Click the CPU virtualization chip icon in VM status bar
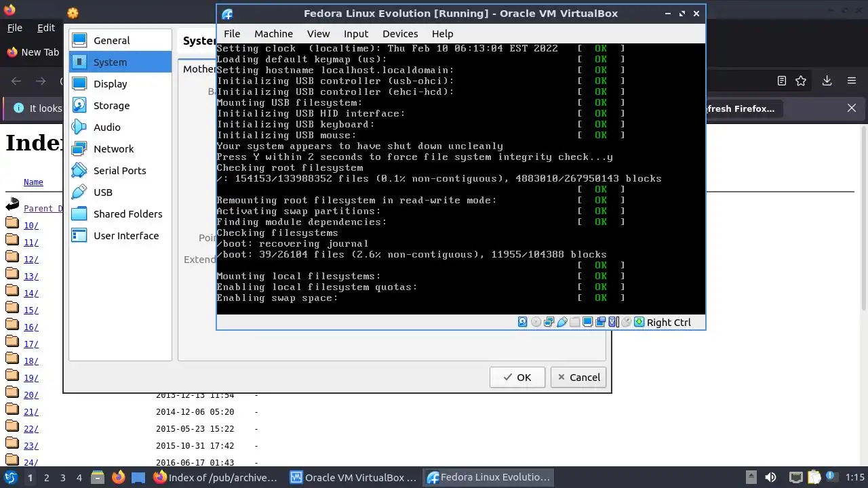This screenshot has height=488, width=868. tap(613, 322)
